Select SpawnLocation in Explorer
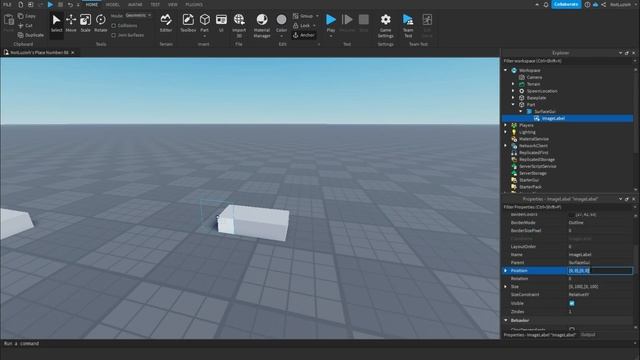This screenshot has height=360, width=640. (x=542, y=91)
